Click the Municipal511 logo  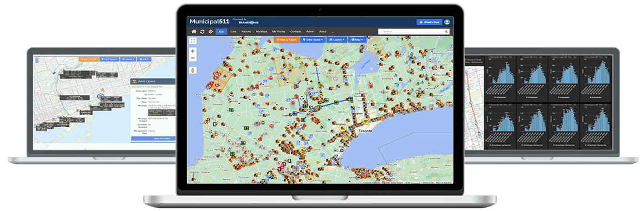coord(209,22)
